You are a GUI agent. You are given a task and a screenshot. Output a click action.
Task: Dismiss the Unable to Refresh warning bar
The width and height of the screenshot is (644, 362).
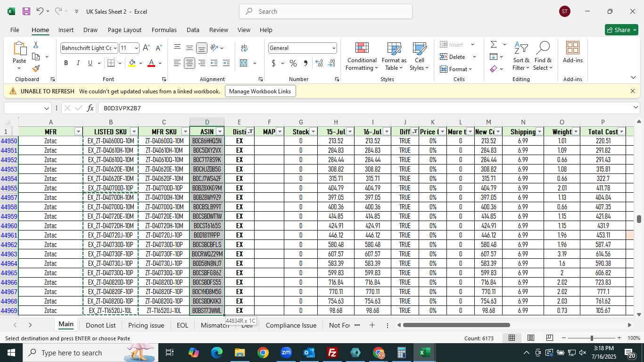point(633,91)
